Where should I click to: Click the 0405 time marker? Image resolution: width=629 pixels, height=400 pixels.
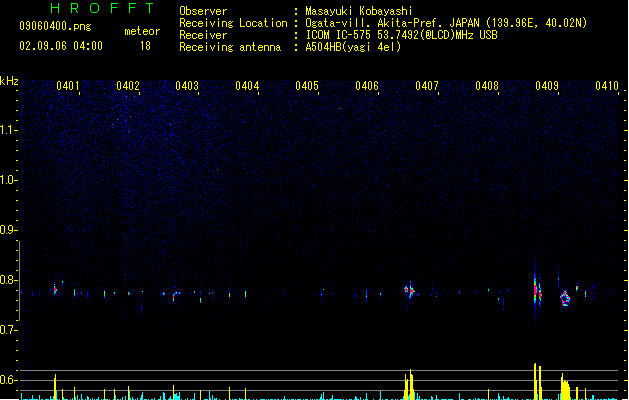(x=307, y=86)
